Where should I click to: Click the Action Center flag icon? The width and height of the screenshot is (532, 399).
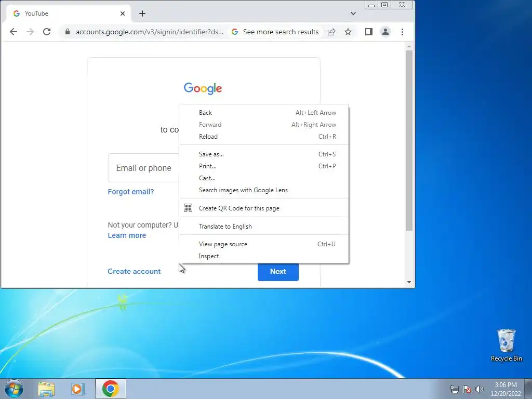pyautogui.click(x=467, y=389)
